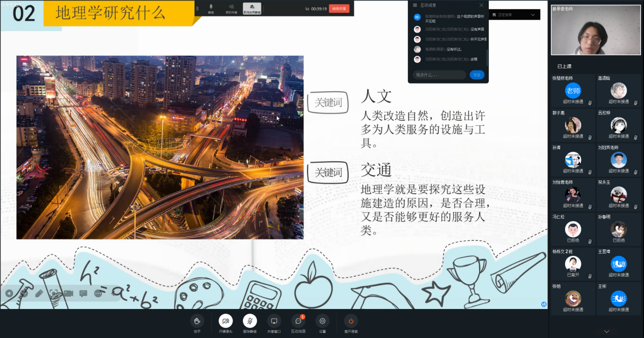Click the chat panel scrollbar
Image resolution: width=644 pixels, height=338 pixels.
487,57
